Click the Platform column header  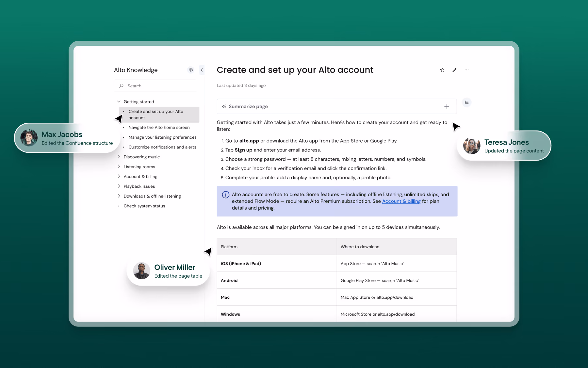[x=277, y=247]
